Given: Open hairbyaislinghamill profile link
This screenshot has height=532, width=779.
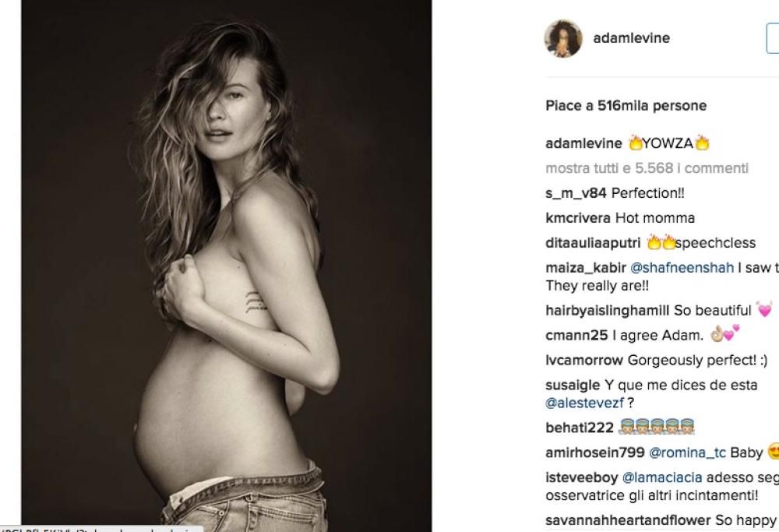Looking at the screenshot, I should pyautogui.click(x=608, y=311).
